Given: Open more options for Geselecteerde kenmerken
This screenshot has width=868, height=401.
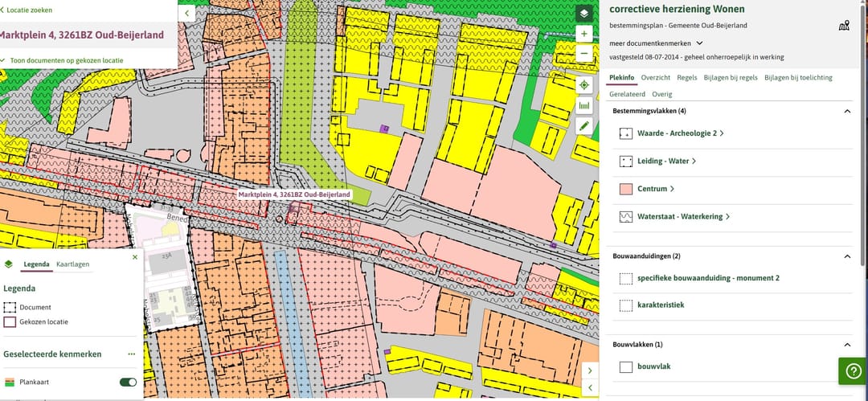Looking at the screenshot, I should pyautogui.click(x=131, y=354).
